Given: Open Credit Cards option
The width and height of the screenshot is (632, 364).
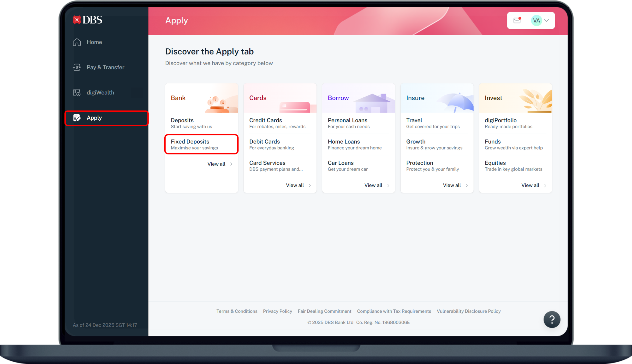Looking at the screenshot, I should tap(280, 123).
